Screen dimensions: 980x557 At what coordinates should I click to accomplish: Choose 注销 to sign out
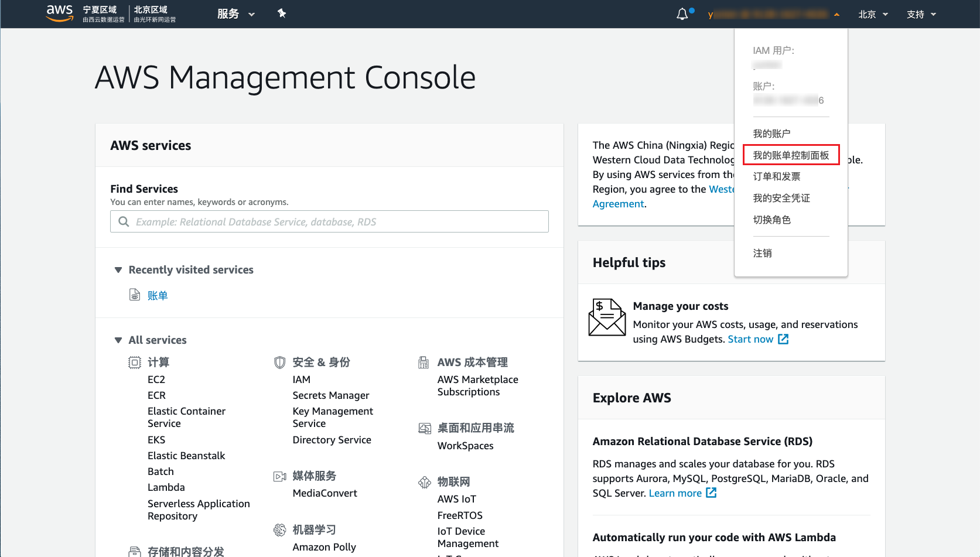762,253
